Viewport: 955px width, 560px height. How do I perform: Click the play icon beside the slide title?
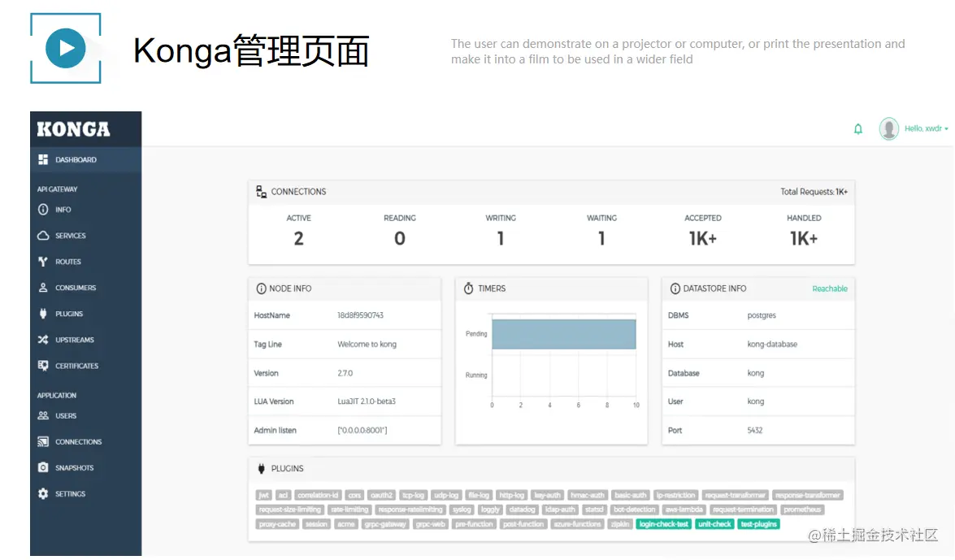pos(65,48)
